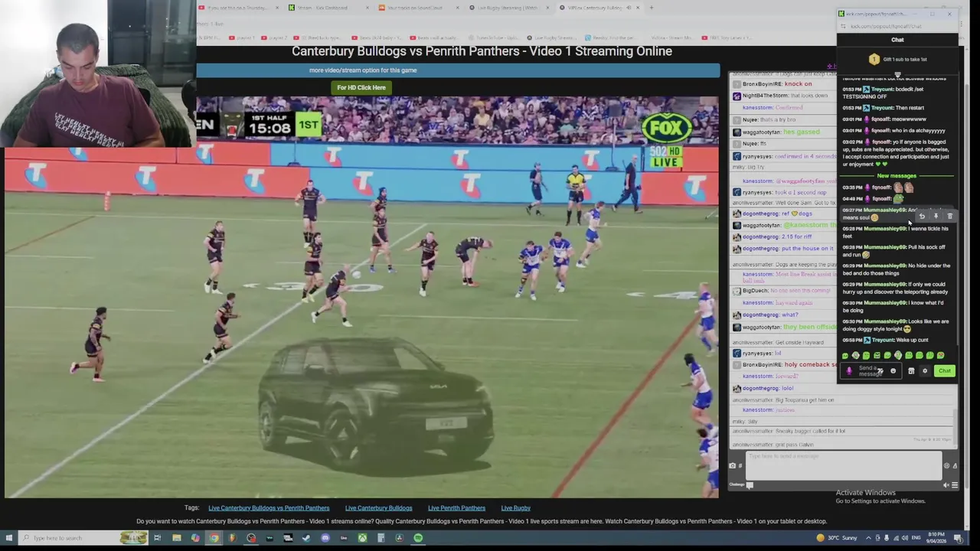This screenshot has width=980, height=551.
Task: Click the first emote in Kick quick-emote row
Action: (x=845, y=355)
